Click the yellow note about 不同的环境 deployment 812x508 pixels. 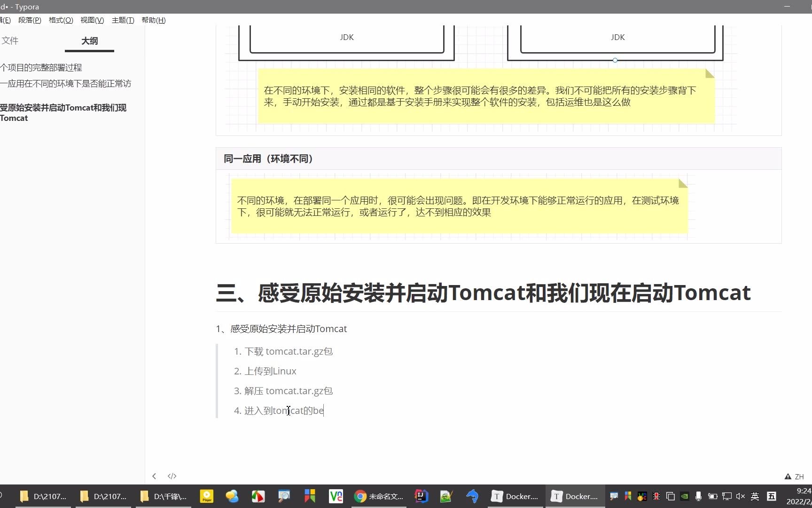[x=460, y=206]
